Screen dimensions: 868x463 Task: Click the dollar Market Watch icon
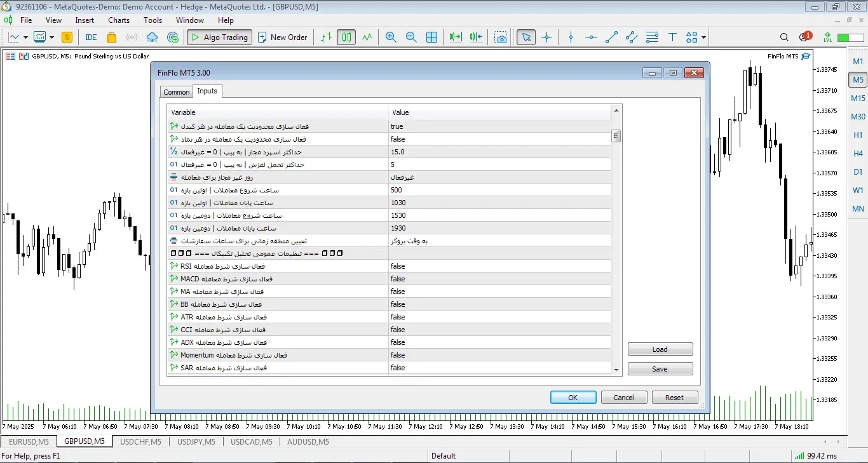(x=67, y=37)
